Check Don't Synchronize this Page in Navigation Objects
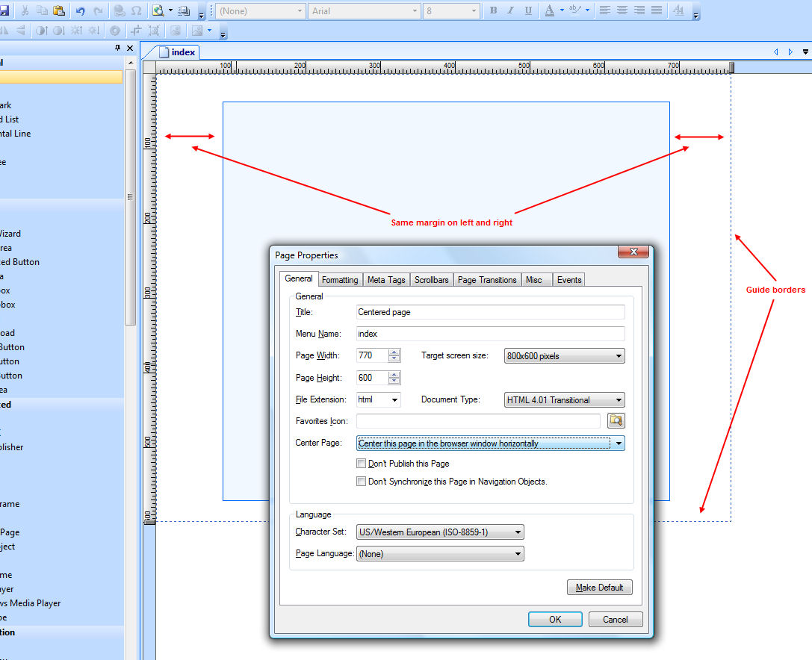Screen dimensions: 812x660 pyautogui.click(x=362, y=482)
